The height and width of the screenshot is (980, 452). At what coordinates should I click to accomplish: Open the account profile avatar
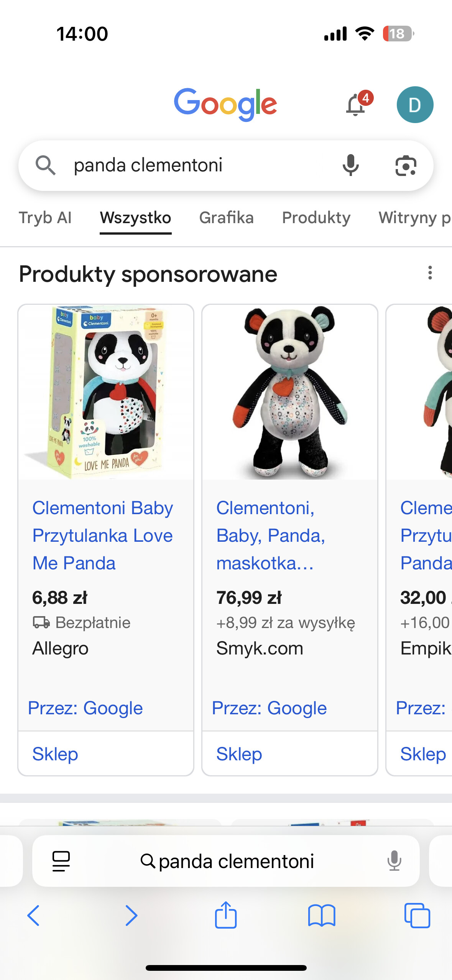415,105
